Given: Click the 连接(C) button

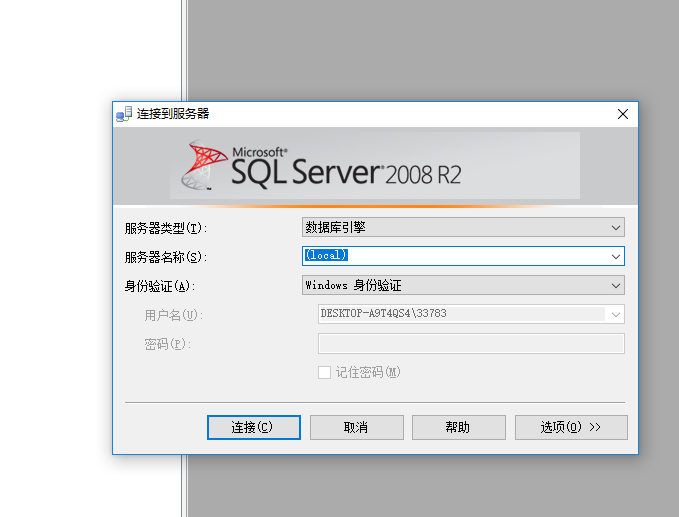Looking at the screenshot, I should click(254, 427).
